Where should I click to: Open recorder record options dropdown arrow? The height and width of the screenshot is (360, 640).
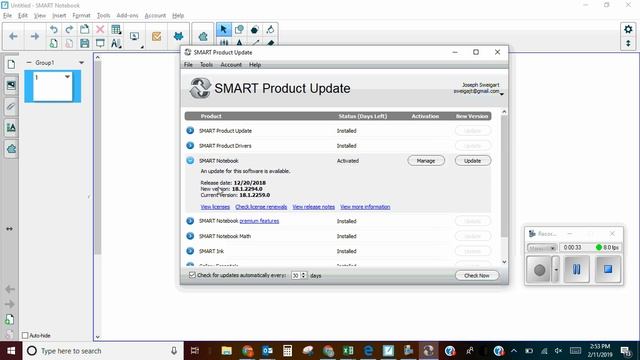[556, 269]
